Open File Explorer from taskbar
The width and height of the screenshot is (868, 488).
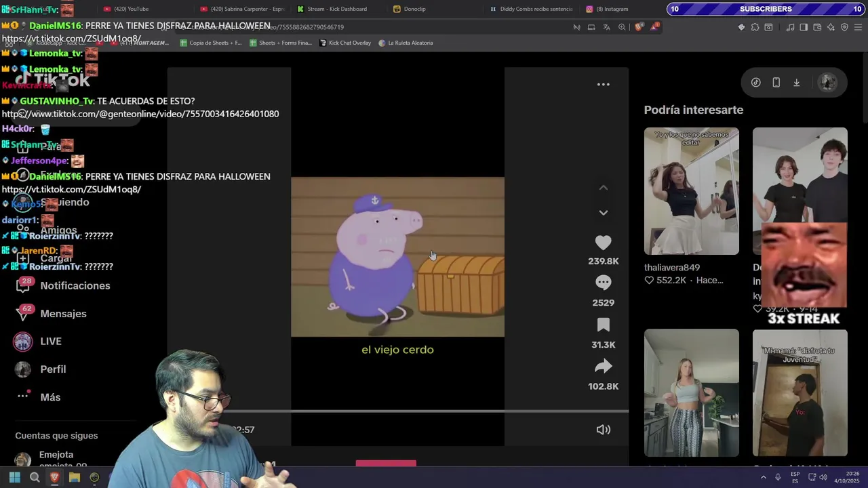(75, 477)
